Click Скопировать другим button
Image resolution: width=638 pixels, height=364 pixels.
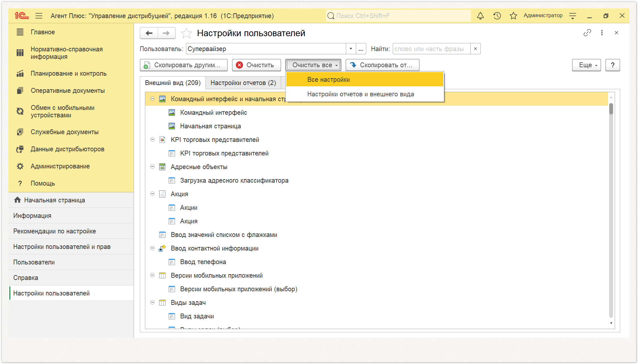(184, 65)
